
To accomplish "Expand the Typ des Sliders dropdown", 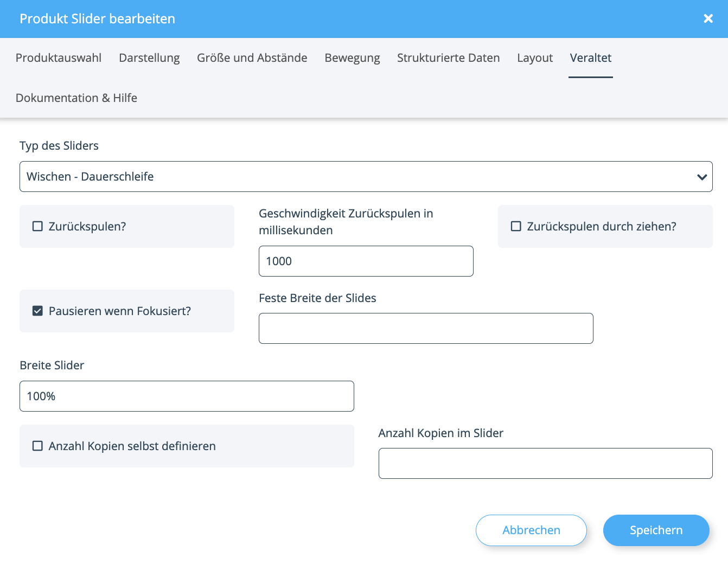I will click(x=366, y=177).
